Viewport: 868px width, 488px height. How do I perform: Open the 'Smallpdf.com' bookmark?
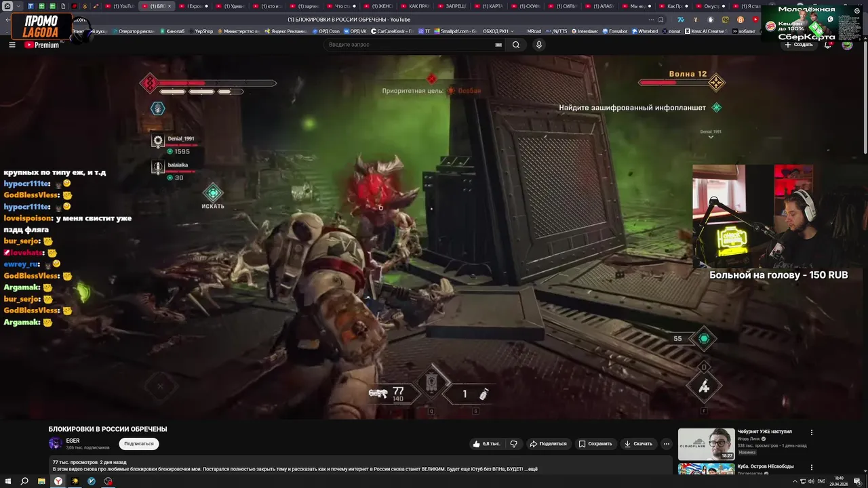click(x=456, y=31)
